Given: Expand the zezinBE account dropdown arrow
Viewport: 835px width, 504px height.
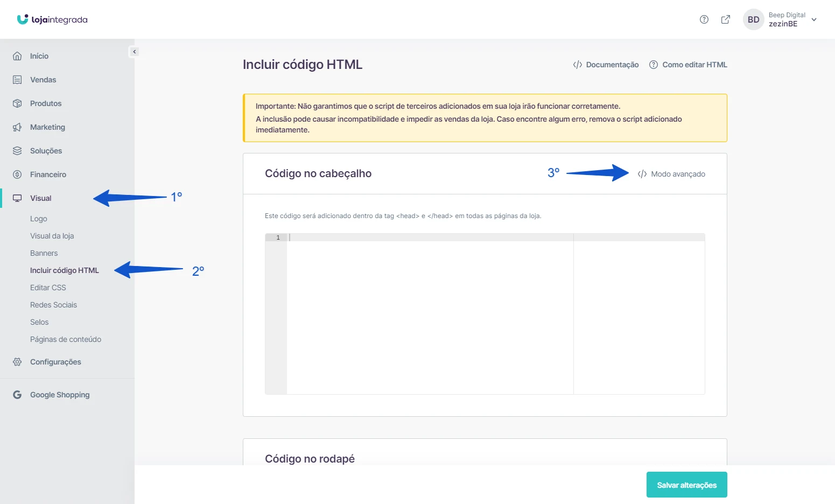Looking at the screenshot, I should pos(814,19).
